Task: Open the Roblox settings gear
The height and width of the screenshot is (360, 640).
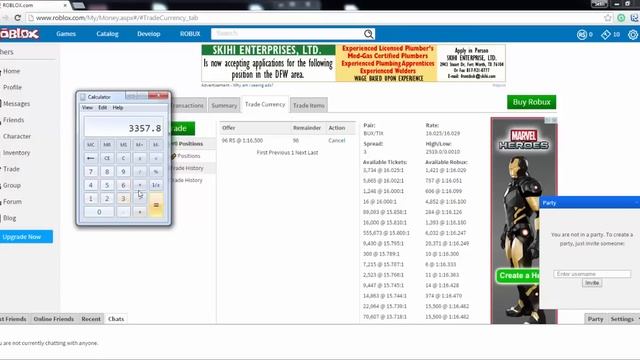Action: click(x=633, y=35)
